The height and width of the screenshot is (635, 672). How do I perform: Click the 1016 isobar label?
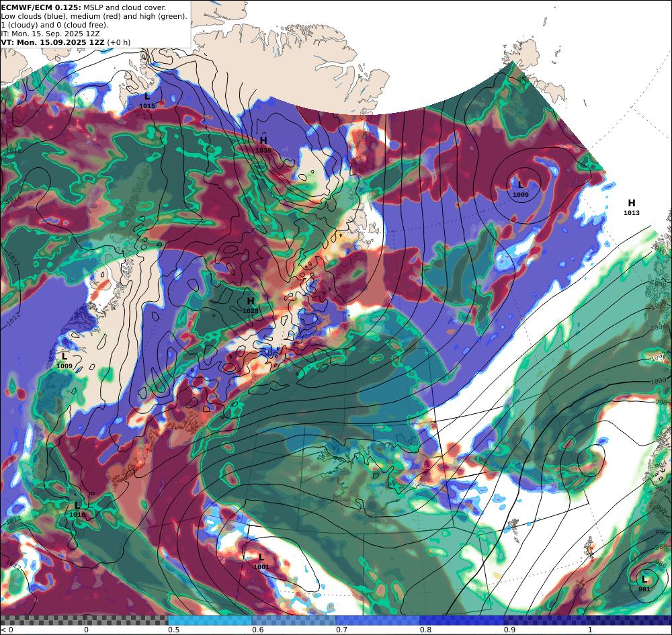tap(13, 151)
